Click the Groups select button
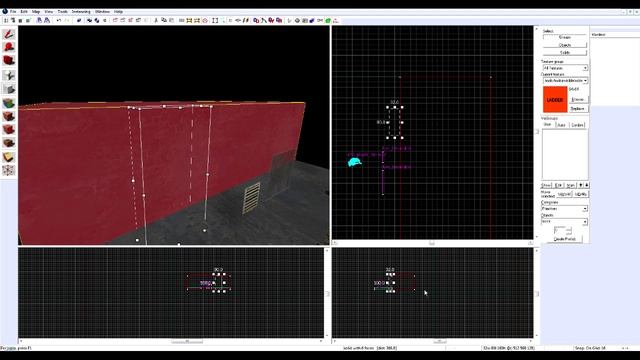 pyautogui.click(x=565, y=37)
